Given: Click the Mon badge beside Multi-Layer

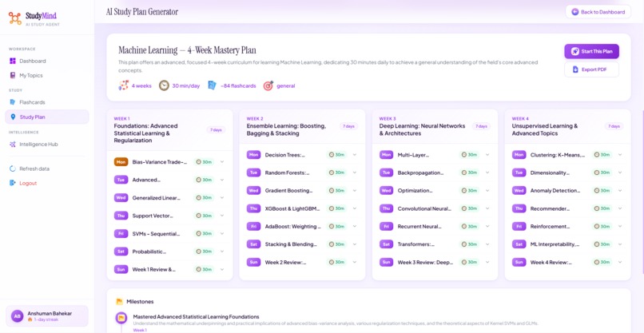Looking at the screenshot, I should pyautogui.click(x=386, y=155).
